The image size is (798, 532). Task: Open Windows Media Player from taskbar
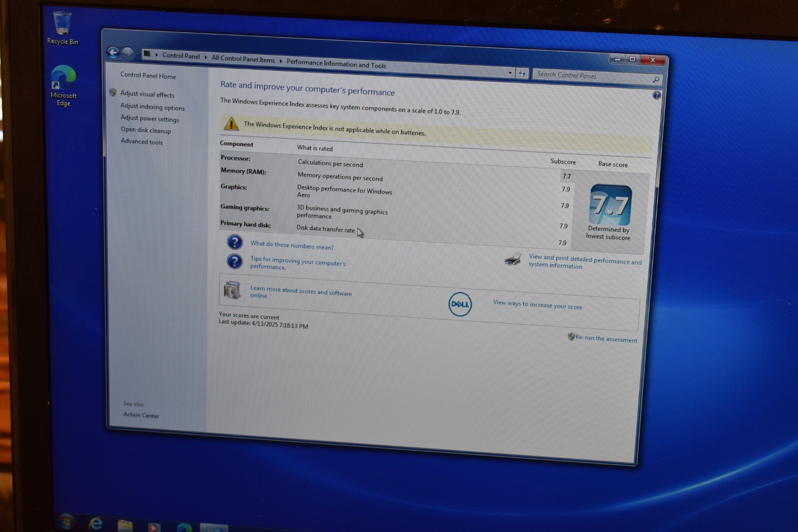[x=154, y=527]
